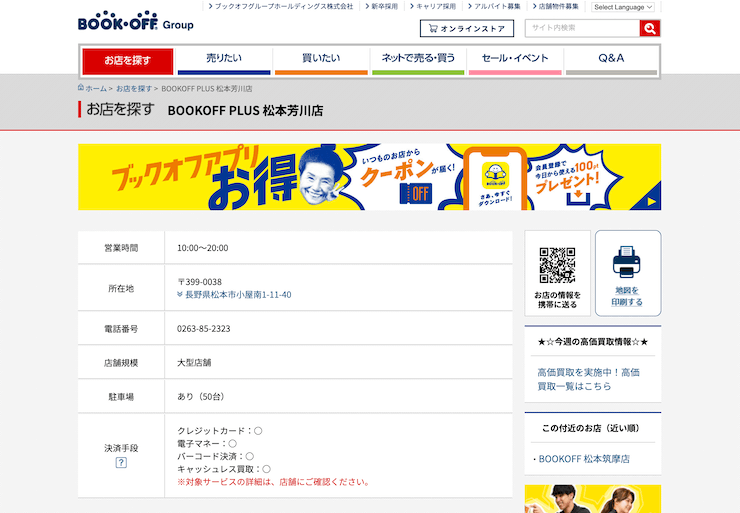
Task: Click the shopping cart icon in オンラインストア
Action: click(x=433, y=28)
